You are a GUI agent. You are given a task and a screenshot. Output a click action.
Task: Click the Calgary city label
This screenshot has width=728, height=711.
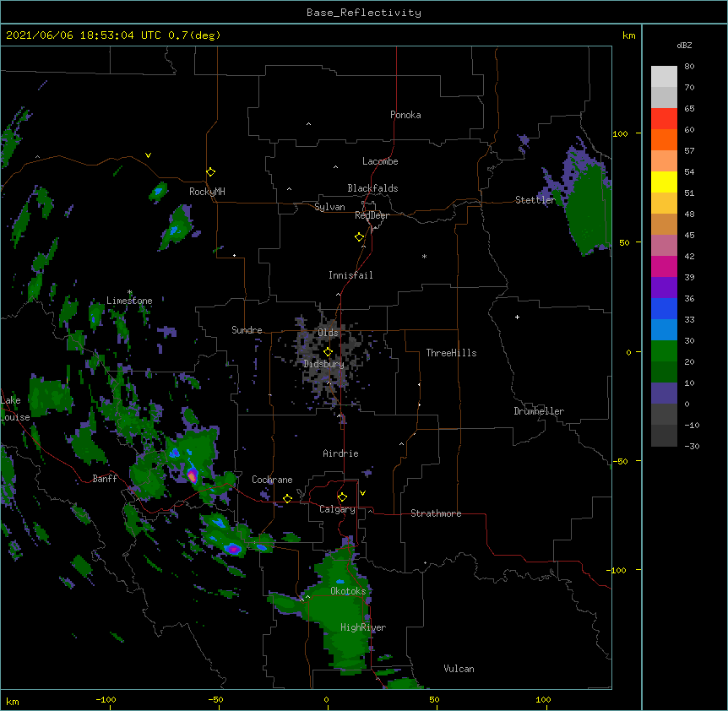337,509
